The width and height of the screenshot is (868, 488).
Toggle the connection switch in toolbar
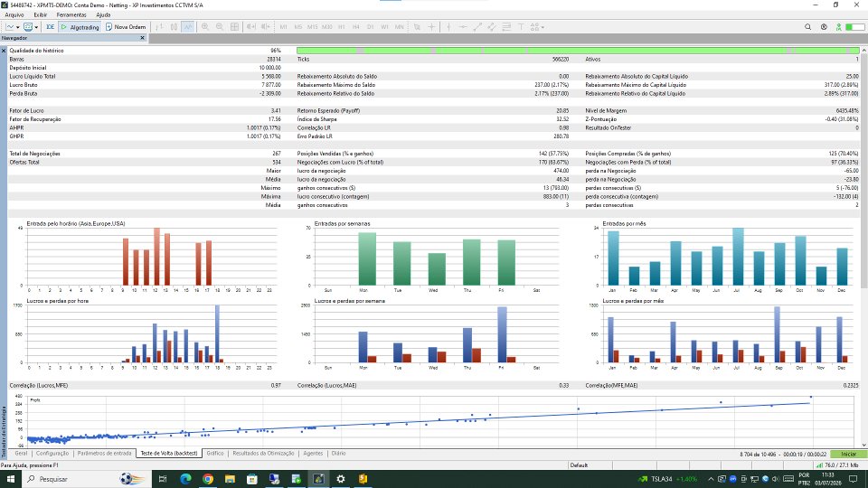click(855, 26)
